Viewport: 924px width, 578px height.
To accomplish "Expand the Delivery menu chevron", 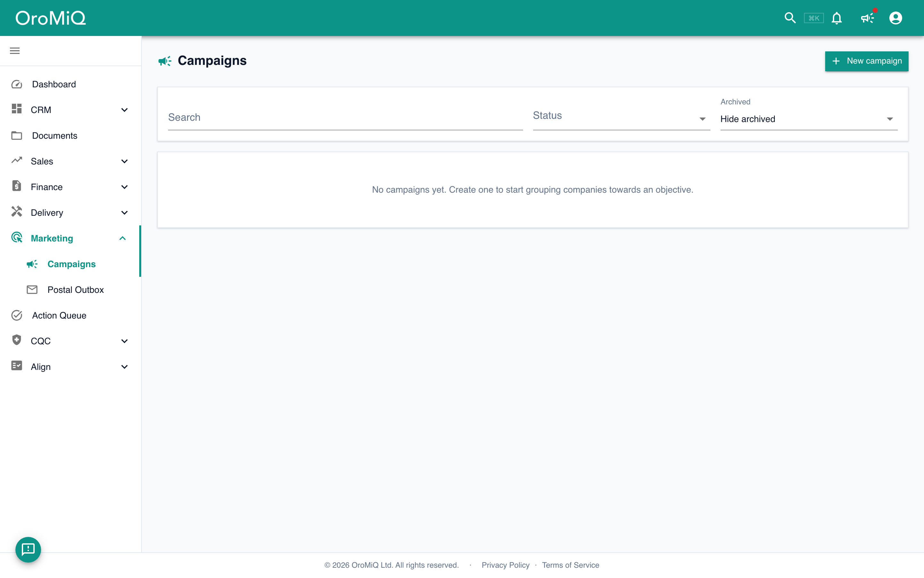I will click(124, 213).
